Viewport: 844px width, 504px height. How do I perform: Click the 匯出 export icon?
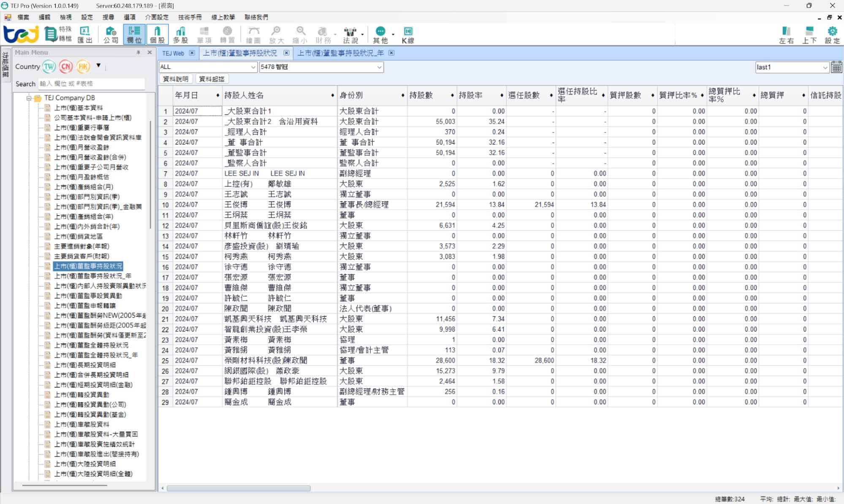click(85, 35)
